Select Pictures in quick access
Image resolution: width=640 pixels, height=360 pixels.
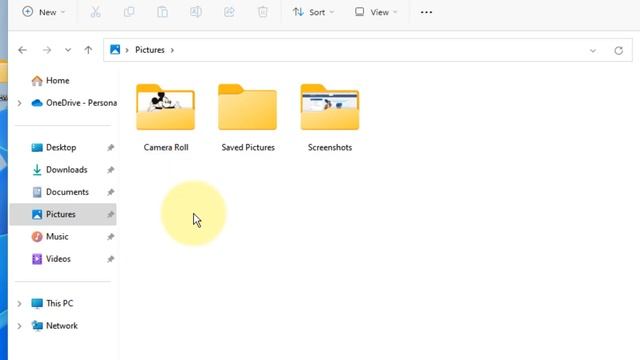pyautogui.click(x=63, y=214)
